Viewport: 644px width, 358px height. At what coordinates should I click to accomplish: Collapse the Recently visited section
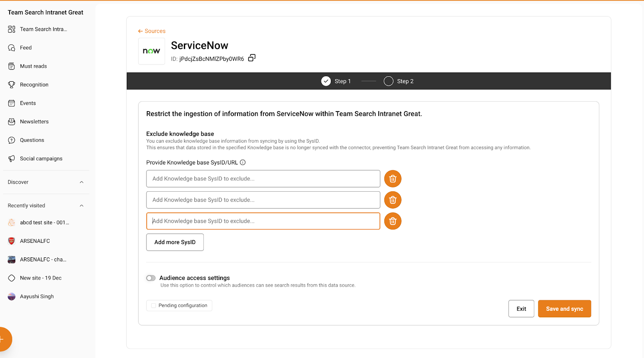82,206
